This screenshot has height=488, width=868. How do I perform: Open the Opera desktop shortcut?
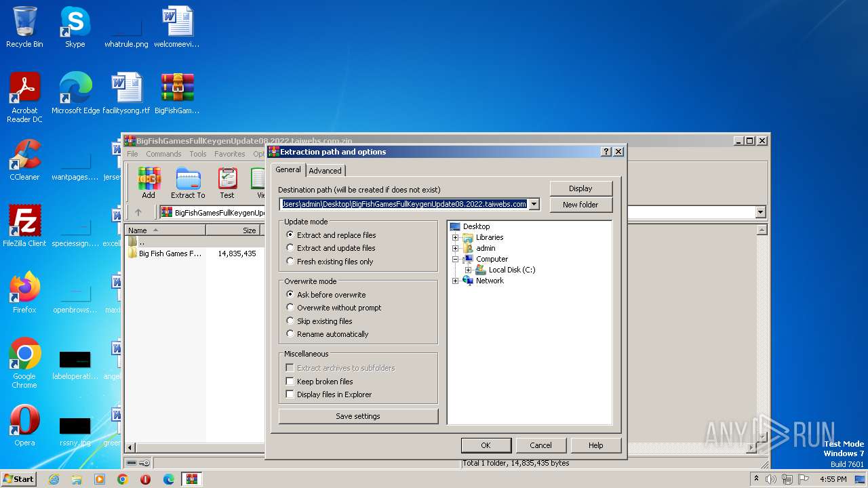pyautogui.click(x=24, y=426)
